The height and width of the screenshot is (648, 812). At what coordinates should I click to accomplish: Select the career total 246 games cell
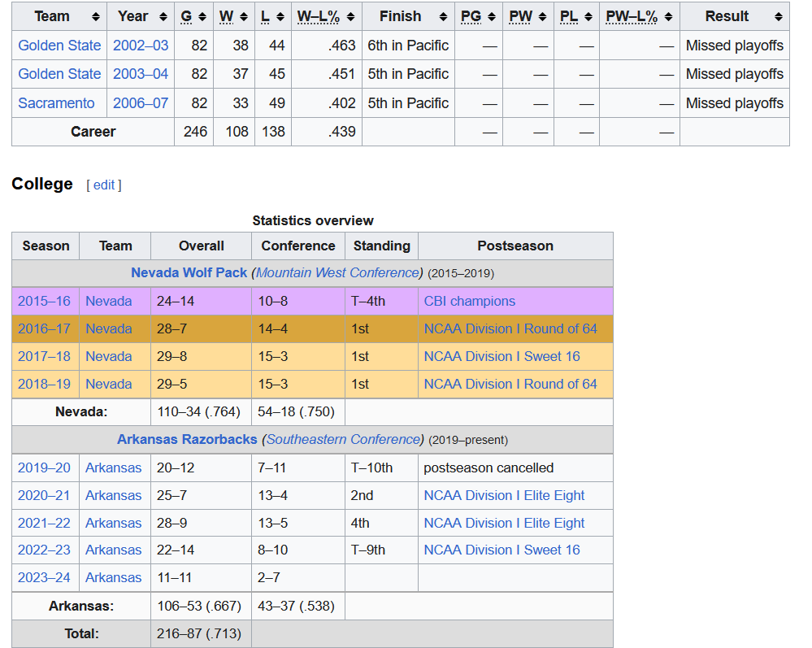194,132
